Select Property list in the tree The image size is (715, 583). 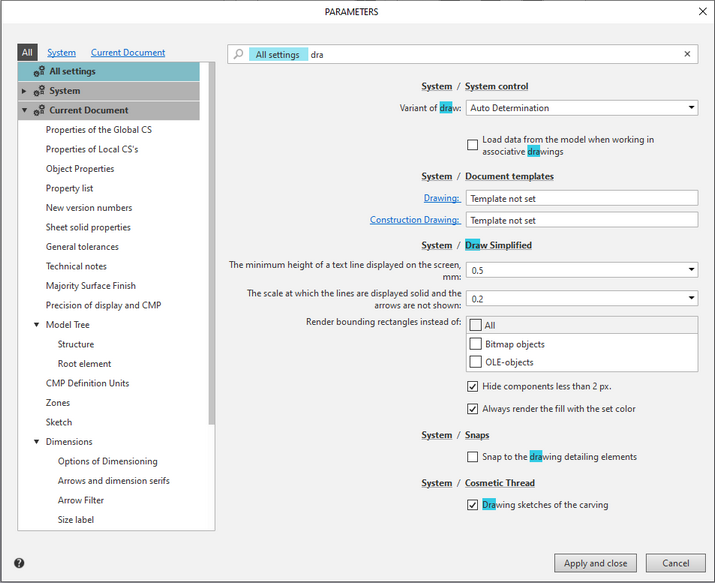pyautogui.click(x=69, y=188)
